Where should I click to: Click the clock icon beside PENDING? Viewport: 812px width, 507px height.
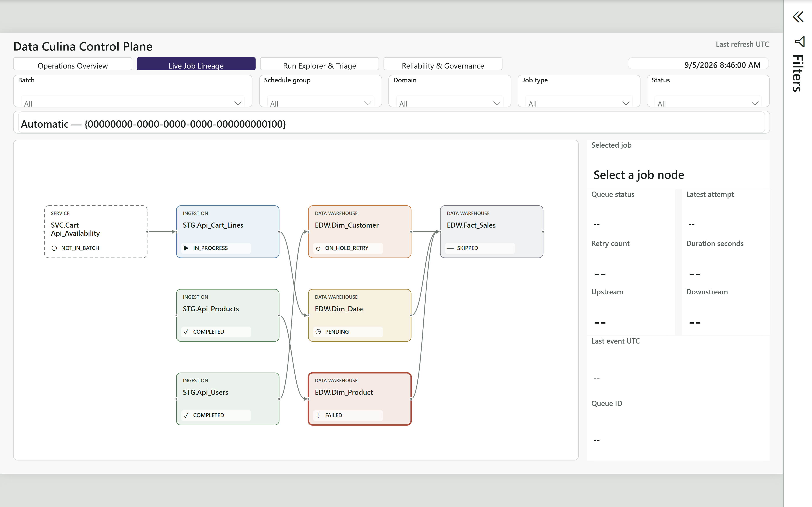(318, 332)
